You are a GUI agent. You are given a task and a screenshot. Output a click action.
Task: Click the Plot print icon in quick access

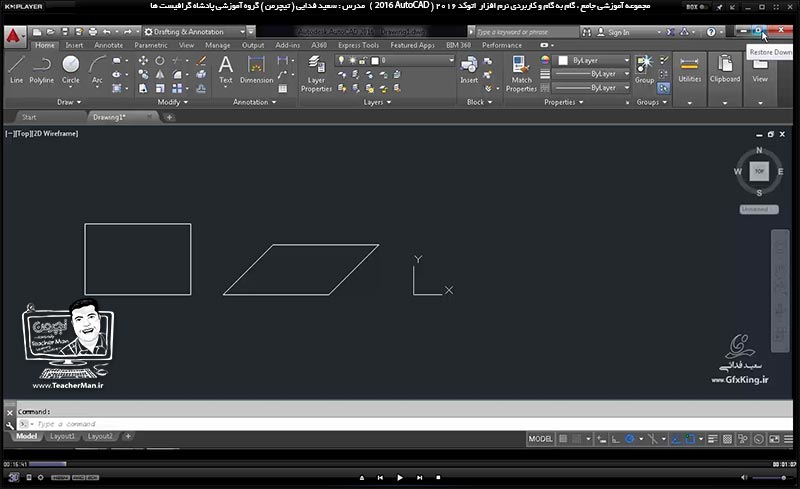[x=92, y=32]
